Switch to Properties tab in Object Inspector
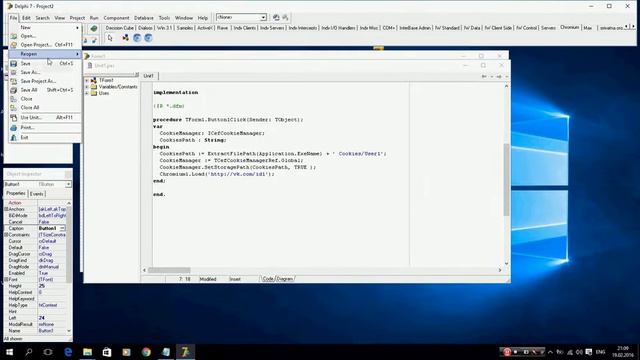This screenshot has width=640, height=360. pyautogui.click(x=16, y=193)
